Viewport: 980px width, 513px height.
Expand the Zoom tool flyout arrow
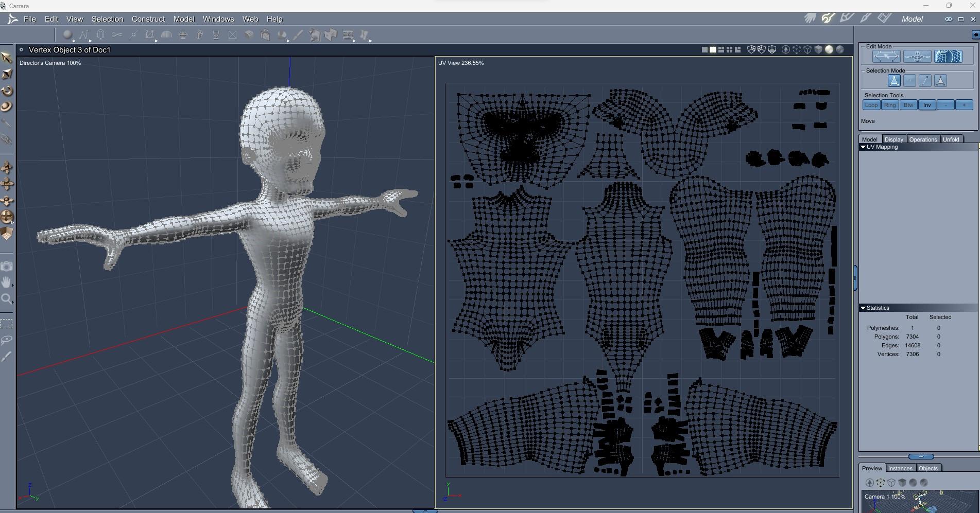(12, 302)
